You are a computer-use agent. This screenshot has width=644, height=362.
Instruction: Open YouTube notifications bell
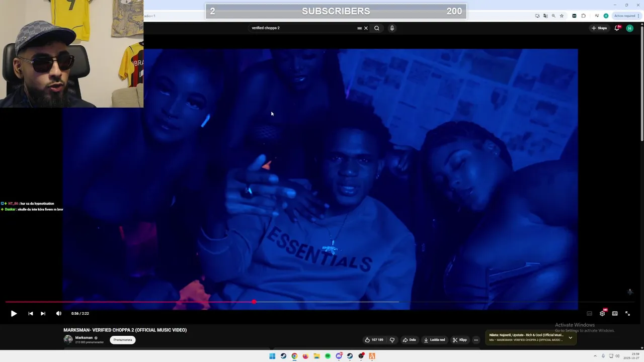pos(617,28)
